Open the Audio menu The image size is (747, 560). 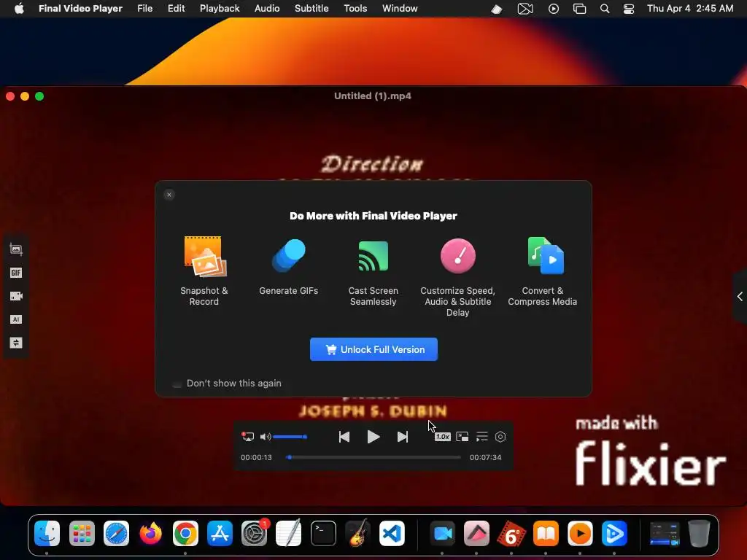click(x=267, y=9)
